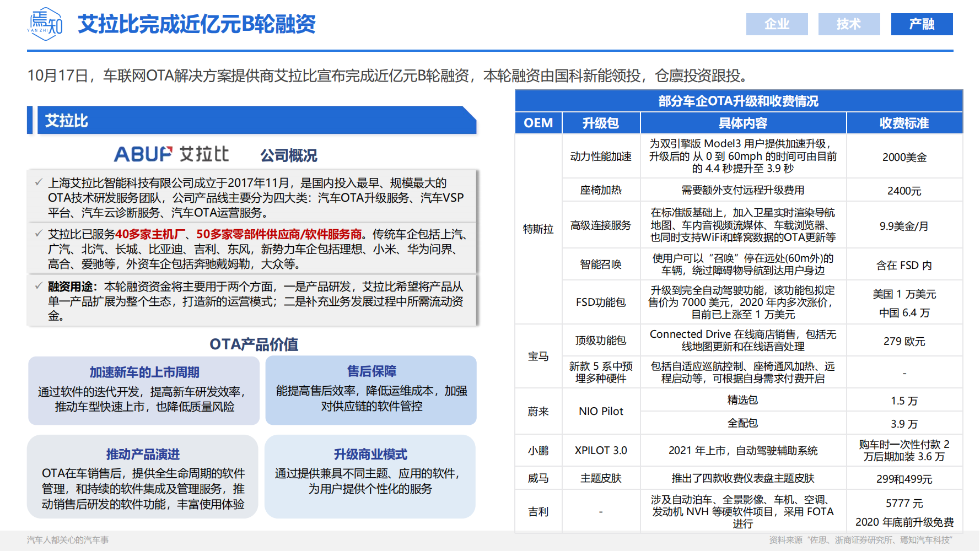Select the 特斯拉 OEM cell
The height and width of the screenshot is (551, 980).
pyautogui.click(x=539, y=229)
